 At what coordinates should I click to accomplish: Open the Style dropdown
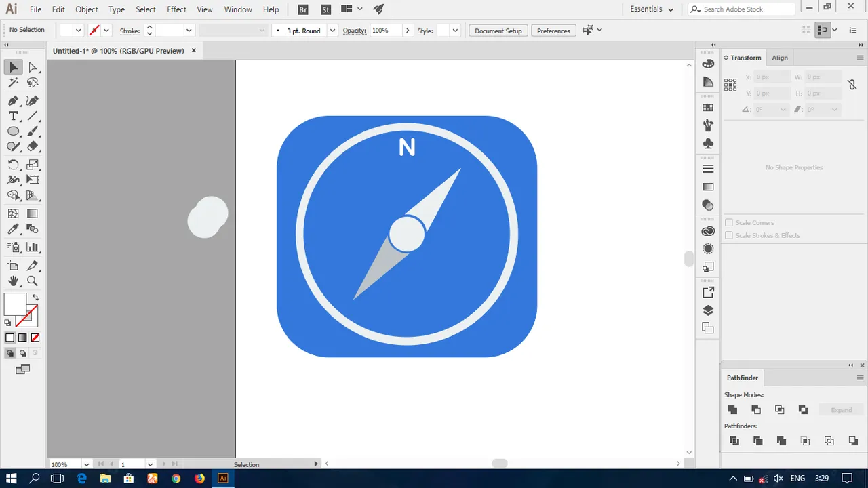[455, 30]
